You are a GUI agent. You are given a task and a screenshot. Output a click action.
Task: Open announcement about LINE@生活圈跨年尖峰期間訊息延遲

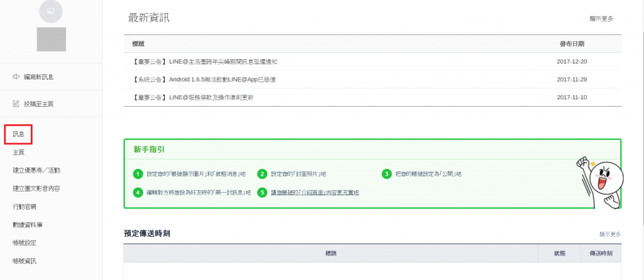coord(205,62)
